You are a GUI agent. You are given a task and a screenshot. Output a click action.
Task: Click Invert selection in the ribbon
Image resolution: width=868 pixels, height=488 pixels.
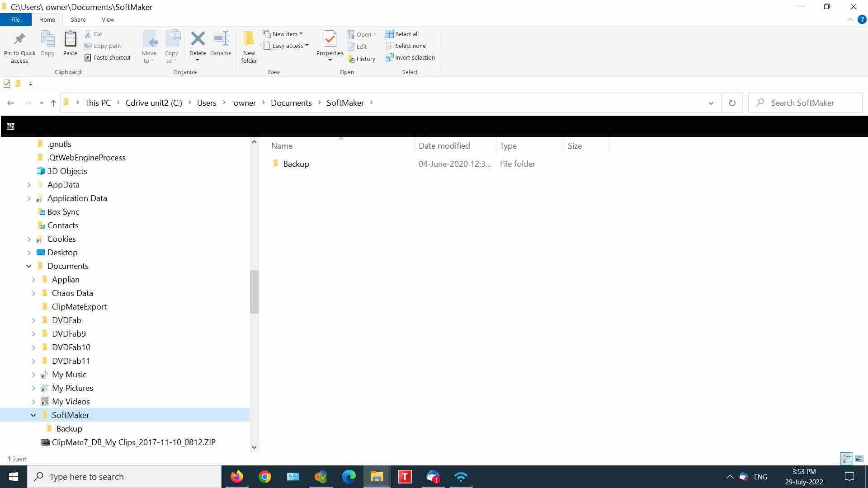coord(410,57)
